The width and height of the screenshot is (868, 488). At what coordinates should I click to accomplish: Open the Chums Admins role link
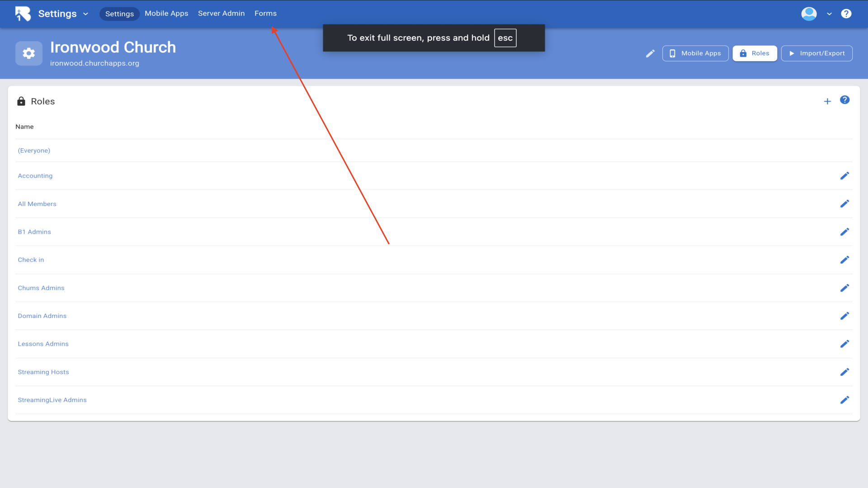point(41,288)
